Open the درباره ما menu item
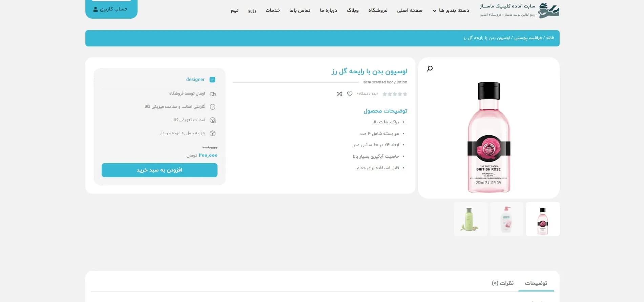 coord(329,11)
